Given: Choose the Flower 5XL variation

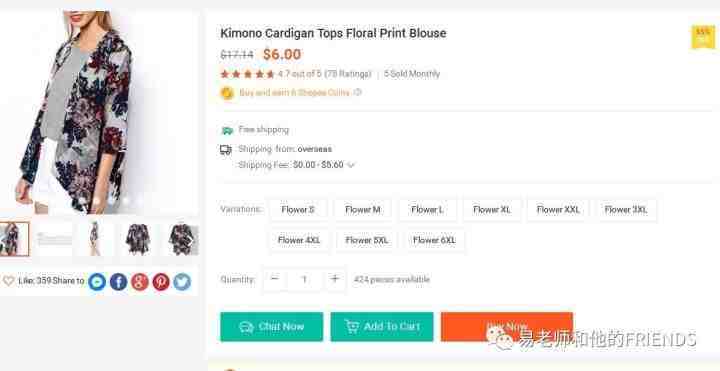Looking at the screenshot, I should pos(366,240).
